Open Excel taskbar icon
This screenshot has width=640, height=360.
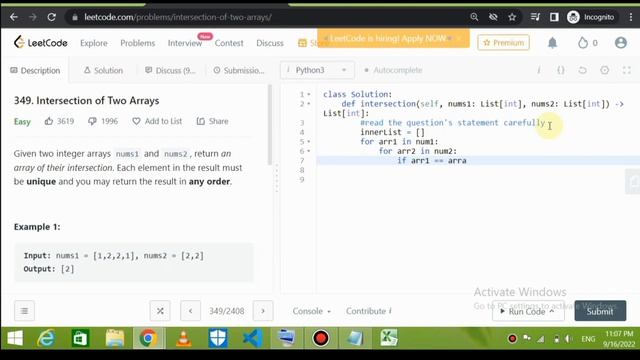click(389, 338)
